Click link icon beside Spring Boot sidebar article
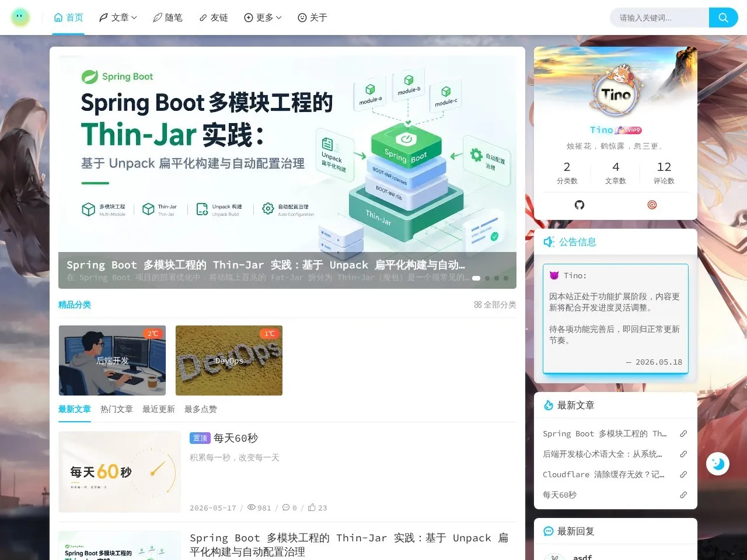 coord(683,433)
